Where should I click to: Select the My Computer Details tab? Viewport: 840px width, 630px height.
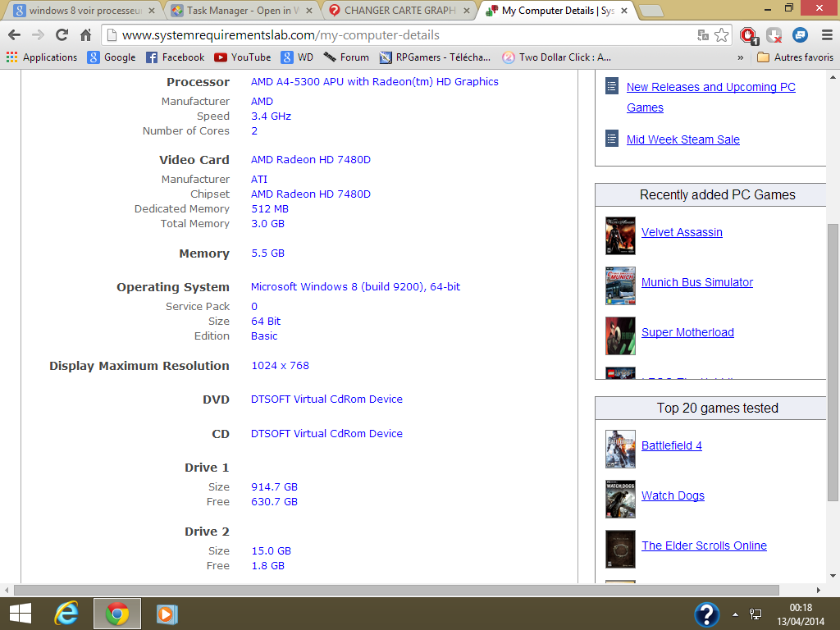coord(557,10)
